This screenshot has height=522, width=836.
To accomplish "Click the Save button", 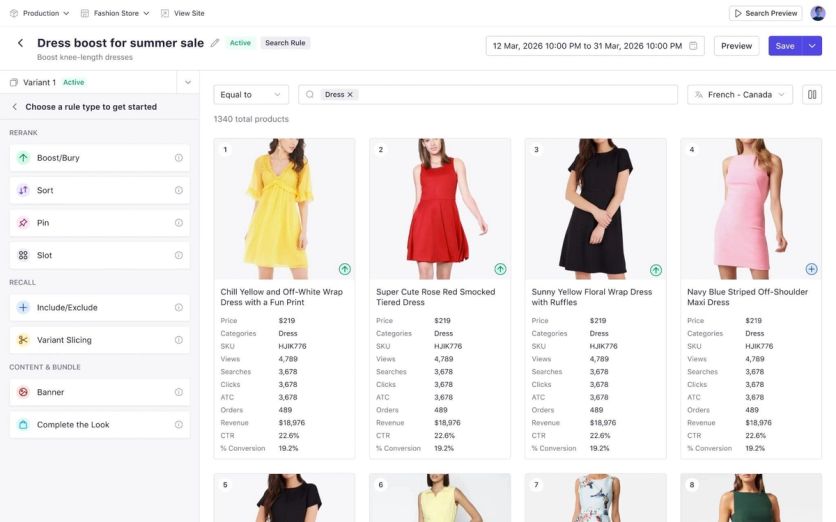I will (x=785, y=46).
